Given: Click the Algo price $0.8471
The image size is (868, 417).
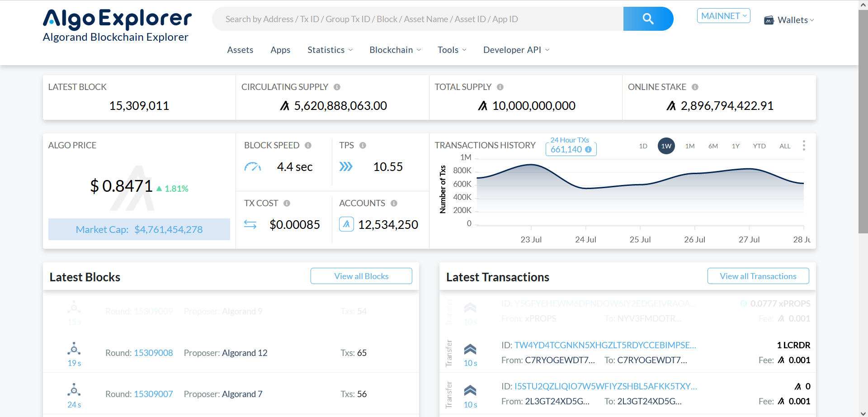Looking at the screenshot, I should pos(122,186).
